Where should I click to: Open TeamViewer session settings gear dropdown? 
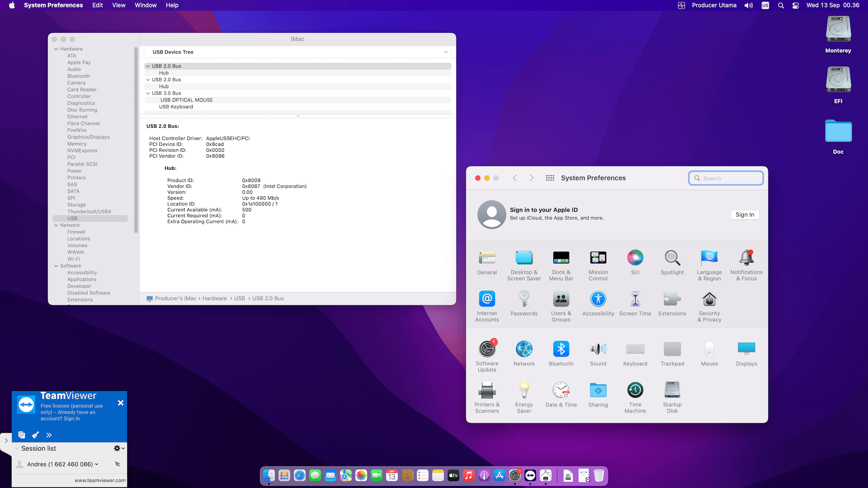tap(119, 448)
